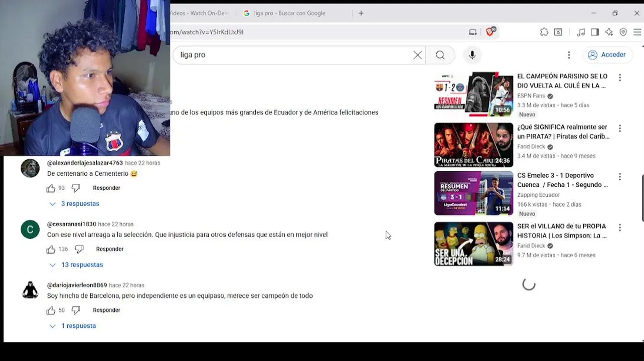This screenshot has width=644, height=361.
Task: Click 'Farid Dieck' under the Pirata video
Action: point(531,146)
